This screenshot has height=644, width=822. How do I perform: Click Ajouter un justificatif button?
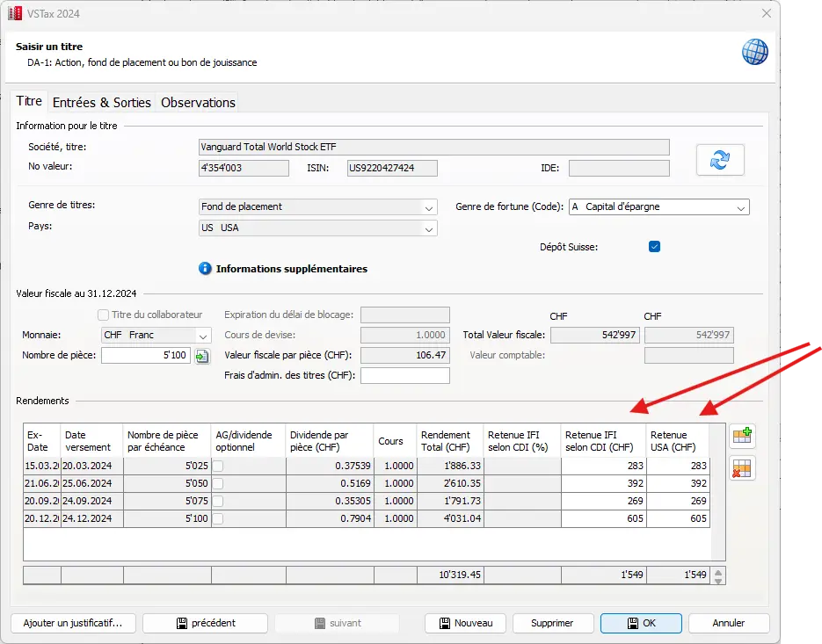coord(73,623)
